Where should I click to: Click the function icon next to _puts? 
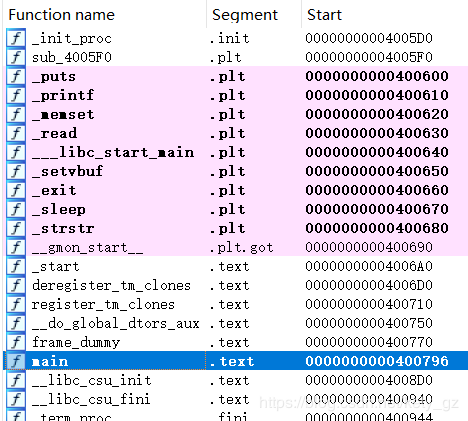click(16, 76)
